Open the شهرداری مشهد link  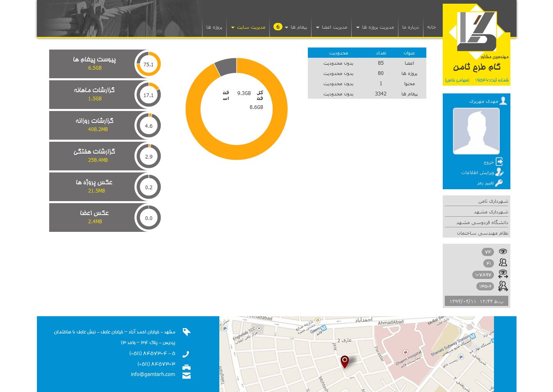tap(491, 212)
